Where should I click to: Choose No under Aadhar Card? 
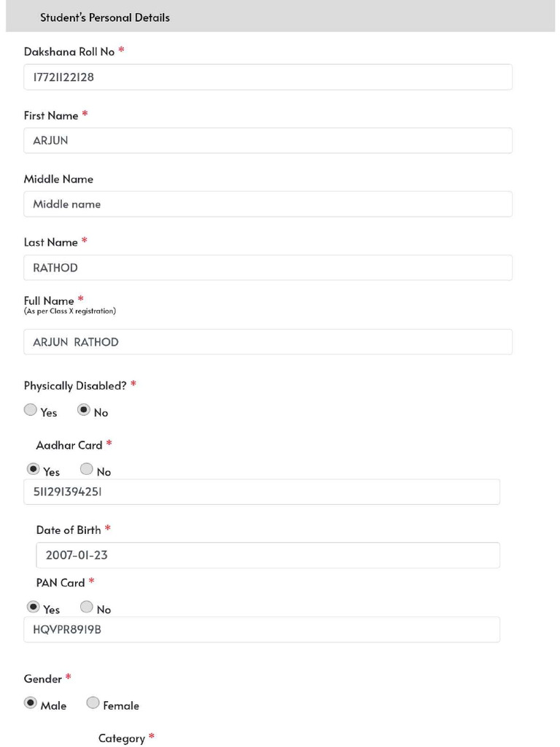(x=87, y=469)
